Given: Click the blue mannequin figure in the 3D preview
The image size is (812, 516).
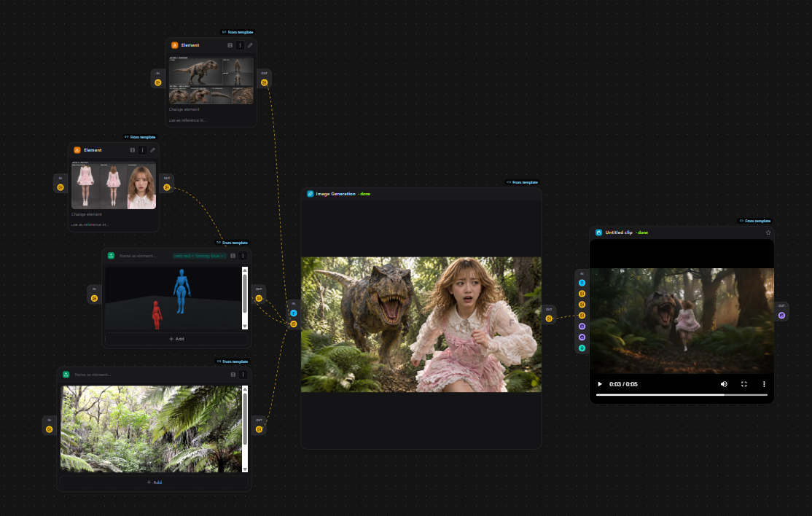Looking at the screenshot, I should coord(181,291).
